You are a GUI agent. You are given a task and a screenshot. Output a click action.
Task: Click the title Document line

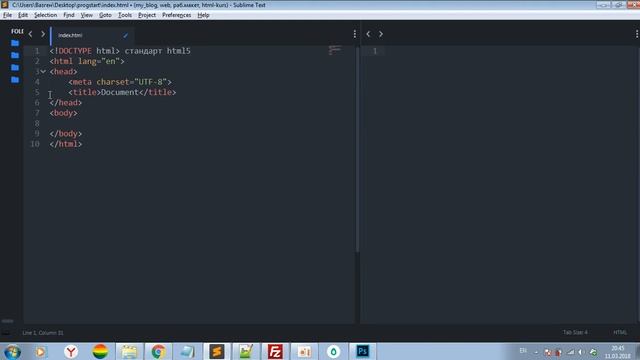point(122,92)
